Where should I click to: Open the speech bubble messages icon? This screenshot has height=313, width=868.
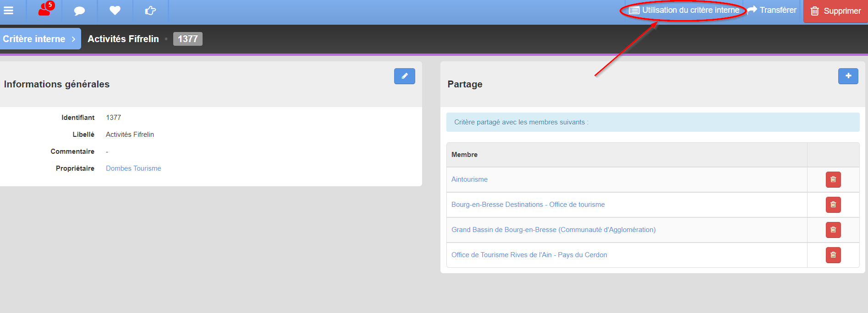tap(80, 11)
